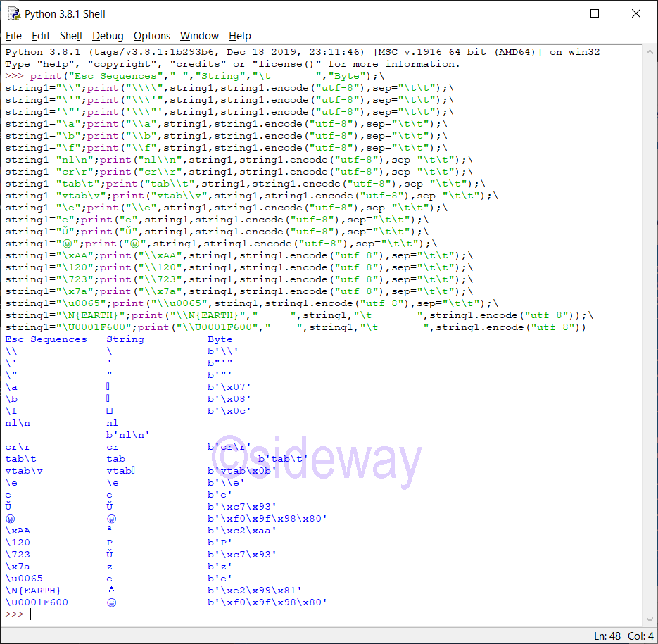Click the print("Esc Sequences" input line
The width and height of the screenshot is (658, 644).
tap(195, 76)
